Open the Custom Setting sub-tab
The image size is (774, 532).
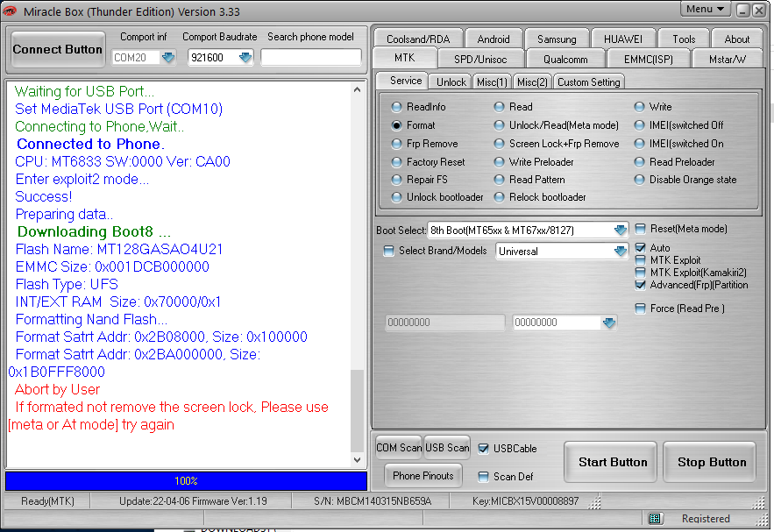(588, 82)
